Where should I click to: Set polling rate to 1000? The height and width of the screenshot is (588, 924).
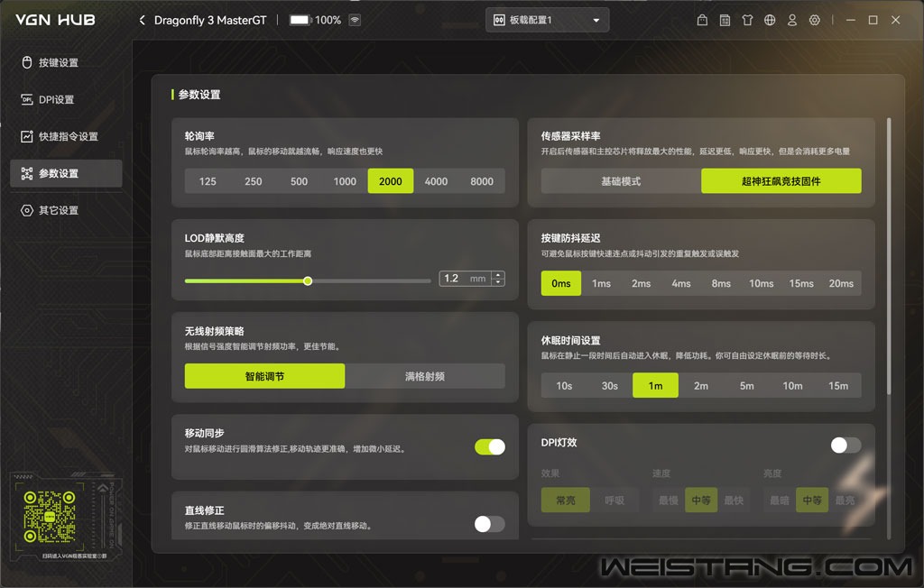point(345,181)
